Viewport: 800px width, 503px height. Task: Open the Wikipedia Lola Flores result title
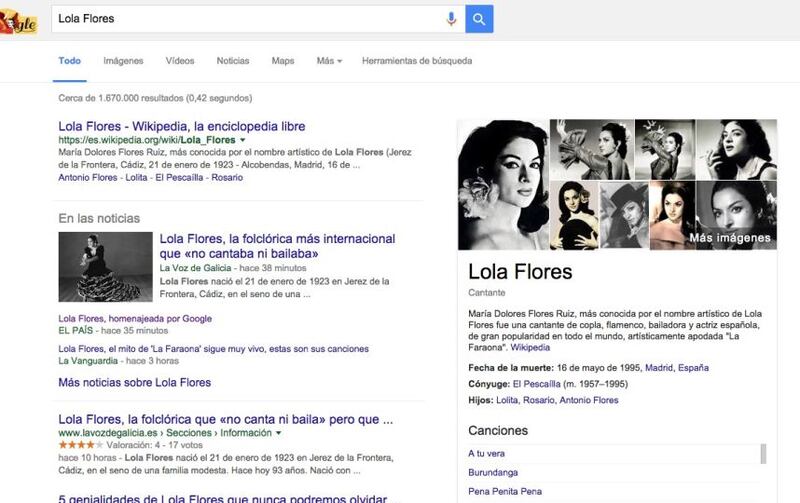tap(182, 126)
